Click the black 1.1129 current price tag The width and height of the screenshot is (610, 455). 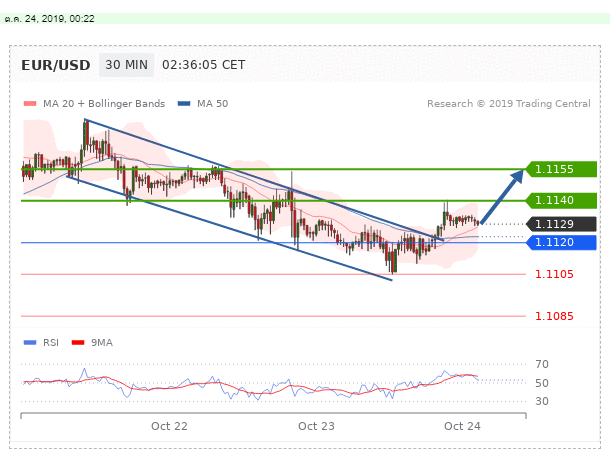pyautogui.click(x=561, y=224)
